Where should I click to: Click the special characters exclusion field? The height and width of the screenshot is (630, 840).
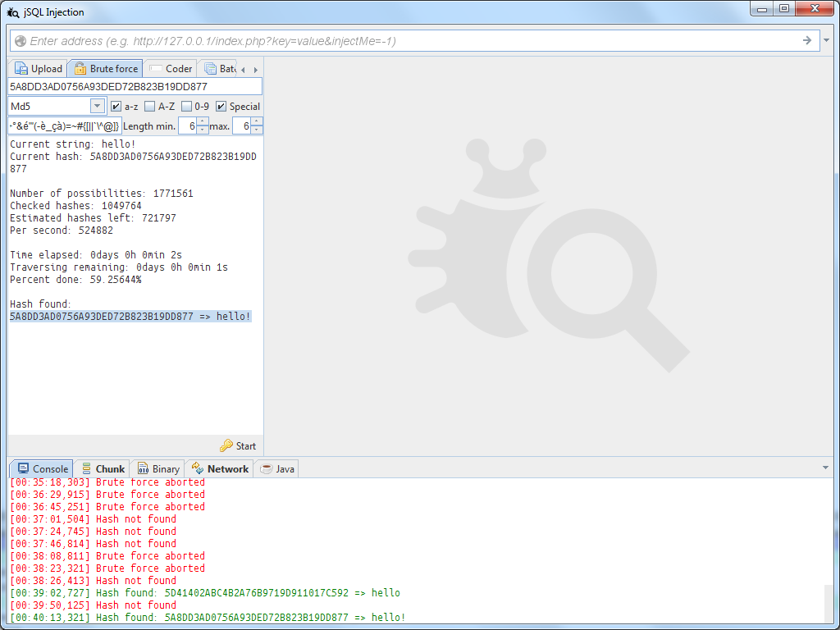64,126
